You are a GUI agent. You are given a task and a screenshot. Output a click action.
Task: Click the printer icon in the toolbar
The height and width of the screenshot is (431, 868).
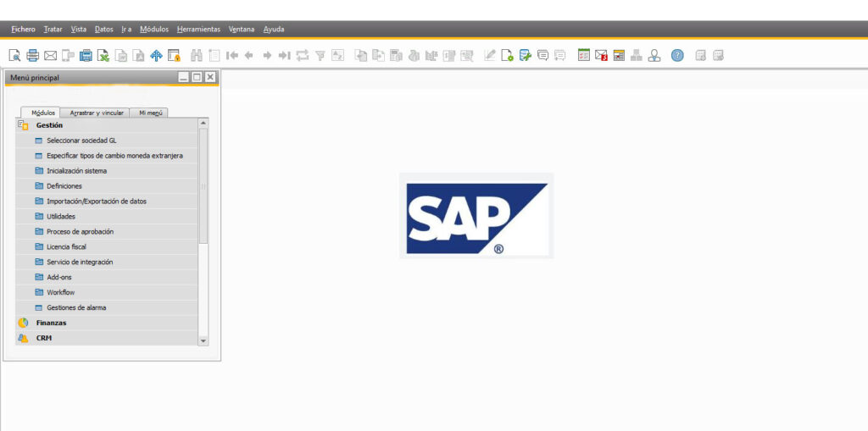(x=32, y=56)
